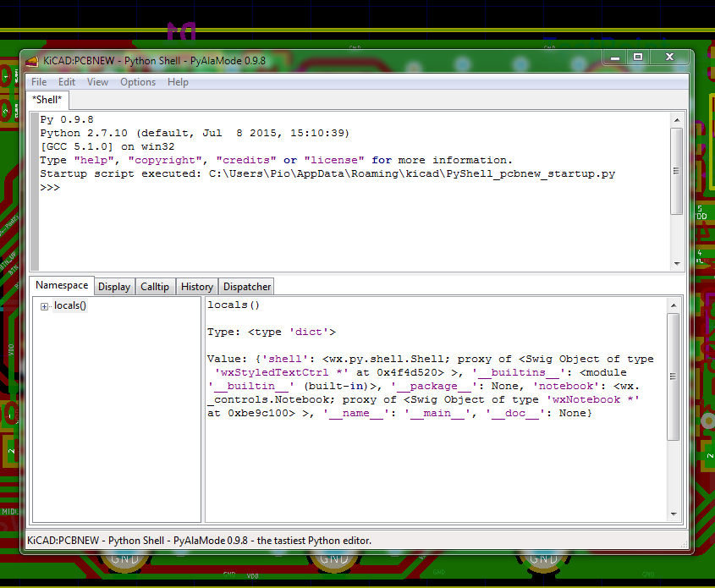Click the KiCad application icon in the title bar
This screenshot has height=588, width=715.
[x=32, y=60]
